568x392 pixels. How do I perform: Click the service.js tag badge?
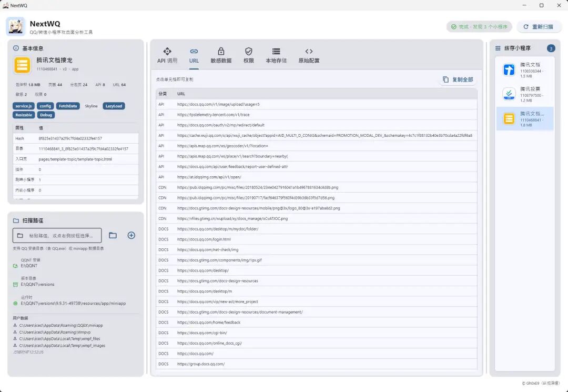pyautogui.click(x=24, y=106)
